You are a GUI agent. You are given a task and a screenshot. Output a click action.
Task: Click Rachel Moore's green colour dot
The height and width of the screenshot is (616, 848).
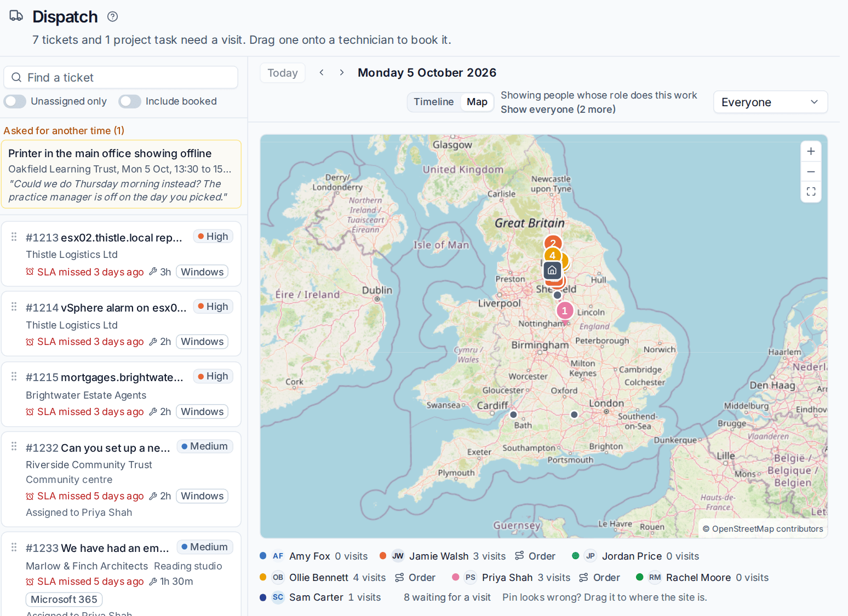click(x=639, y=577)
